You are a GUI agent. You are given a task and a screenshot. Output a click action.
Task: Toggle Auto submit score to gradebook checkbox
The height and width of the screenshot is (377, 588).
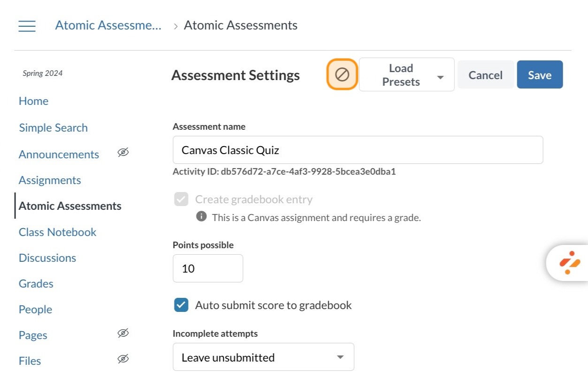(x=181, y=305)
